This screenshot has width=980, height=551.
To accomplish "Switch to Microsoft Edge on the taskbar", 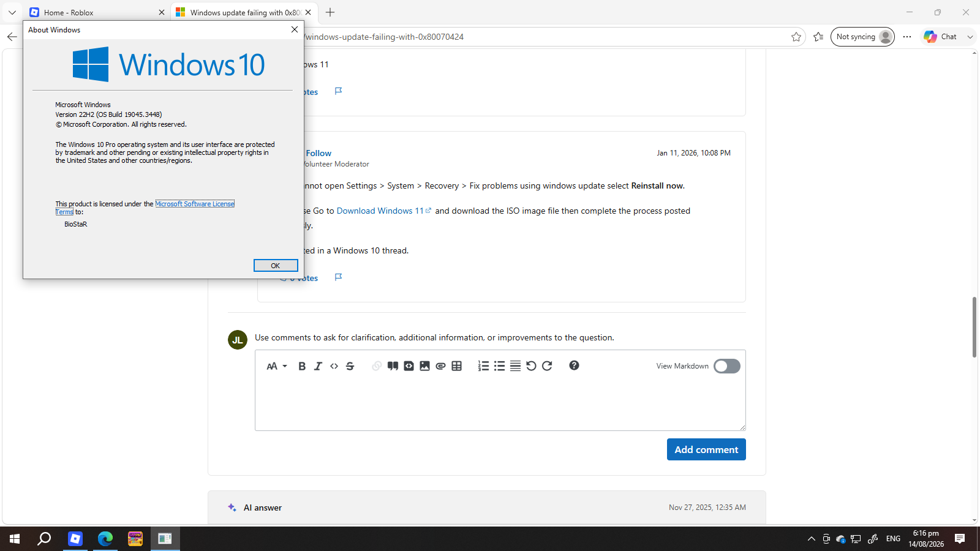I will coord(105,539).
